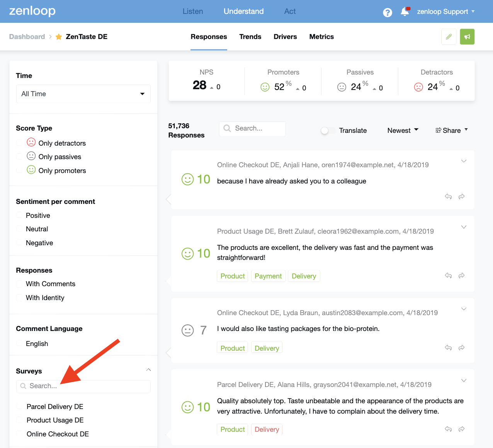
Task: Open the notifications bell
Action: (x=405, y=12)
